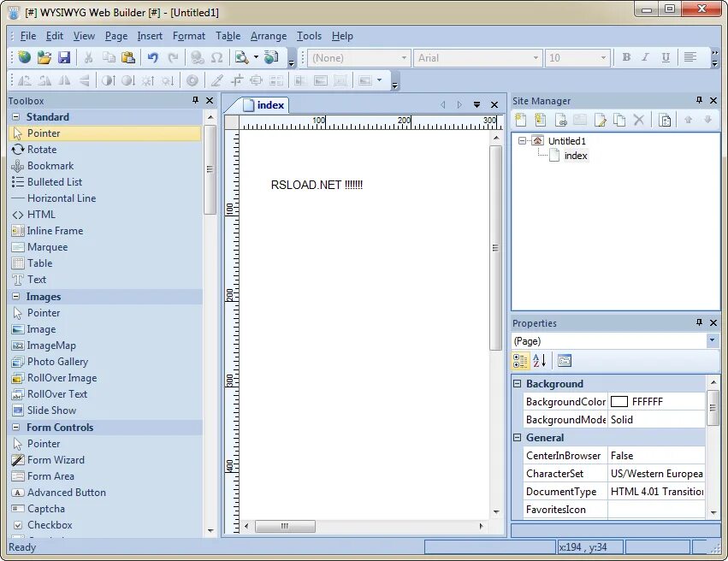The image size is (728, 561).
Task: Open the style (None) dropdown
Action: click(404, 58)
